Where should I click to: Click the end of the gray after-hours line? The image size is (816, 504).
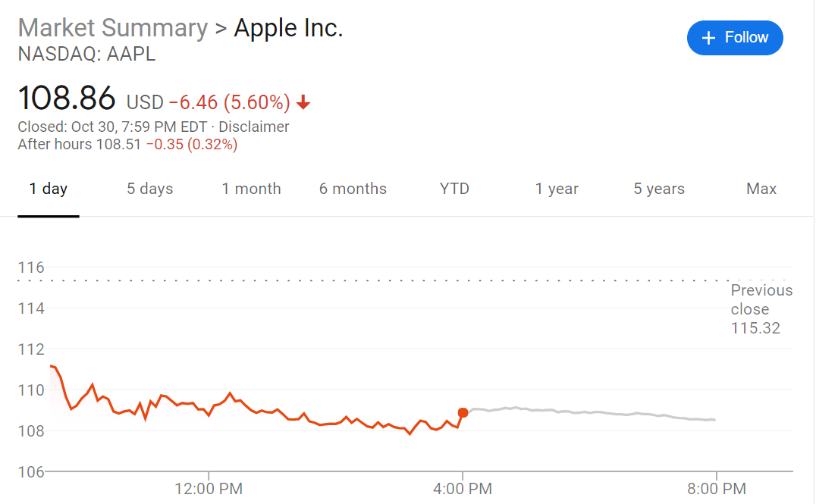(x=714, y=420)
